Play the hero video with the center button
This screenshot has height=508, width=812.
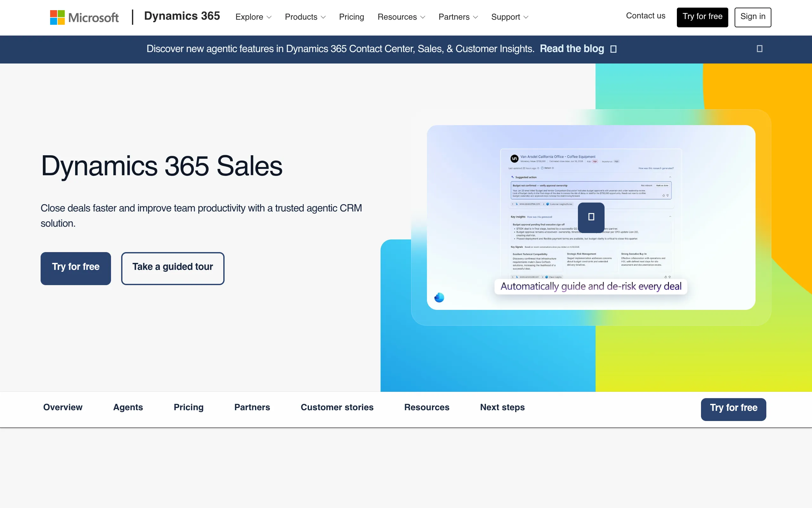[591, 217]
